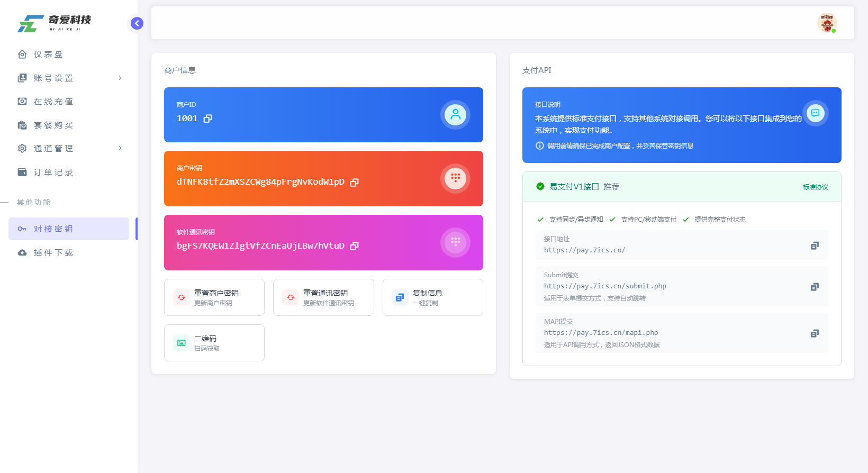Click 重置商户密钥 button

click(214, 297)
